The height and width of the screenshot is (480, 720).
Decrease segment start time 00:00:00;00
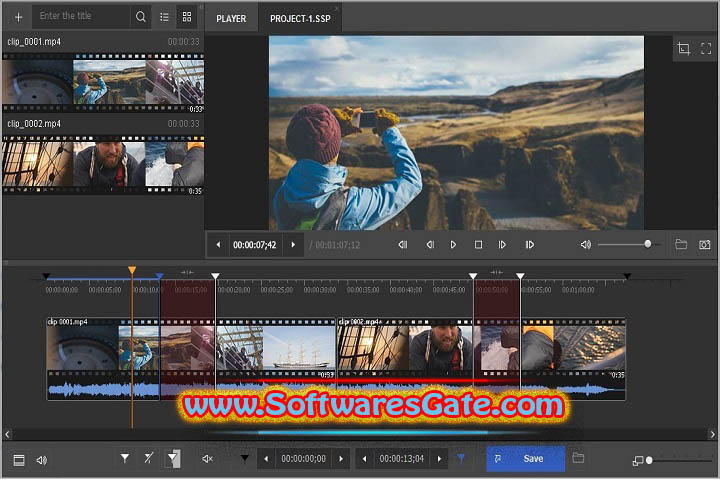[x=266, y=459]
